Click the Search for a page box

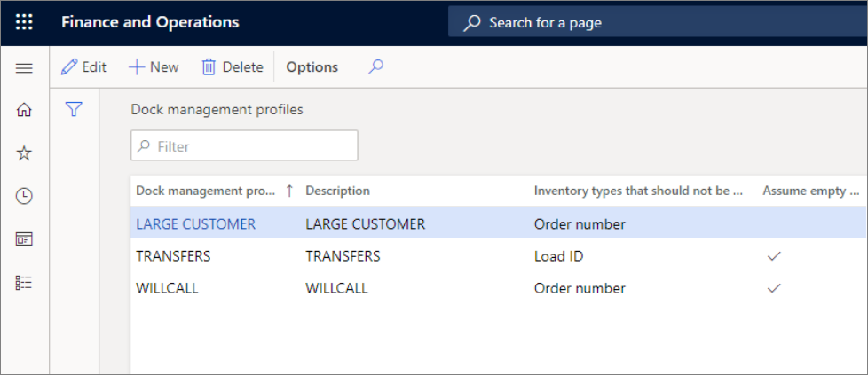tap(658, 23)
